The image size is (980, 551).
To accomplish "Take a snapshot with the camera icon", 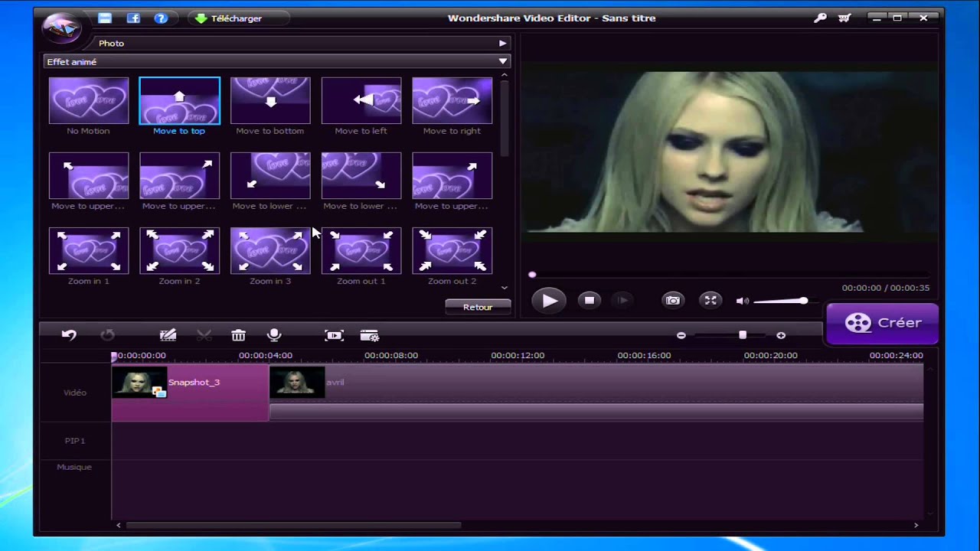I will click(x=672, y=301).
